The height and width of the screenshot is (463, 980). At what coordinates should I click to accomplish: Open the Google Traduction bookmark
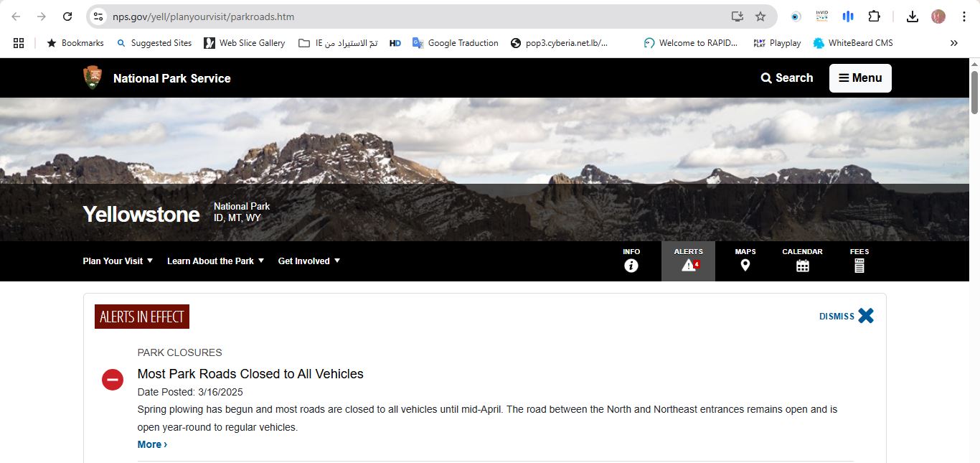tap(455, 43)
